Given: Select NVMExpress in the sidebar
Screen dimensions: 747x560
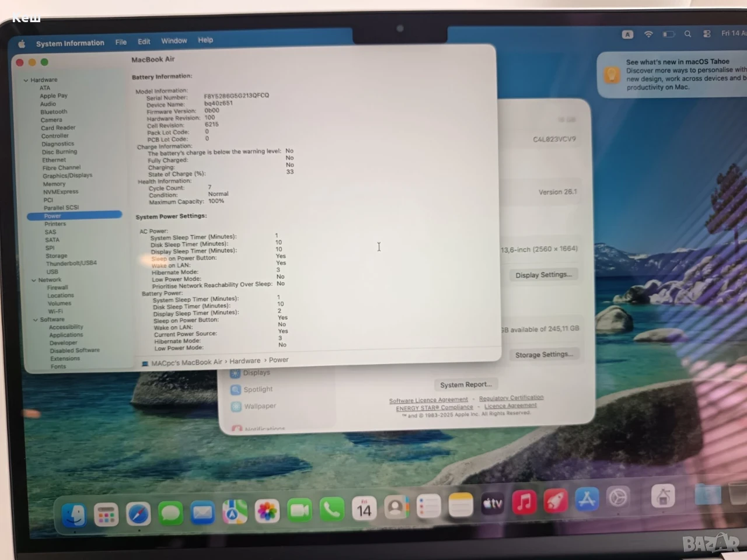Looking at the screenshot, I should click(61, 192).
